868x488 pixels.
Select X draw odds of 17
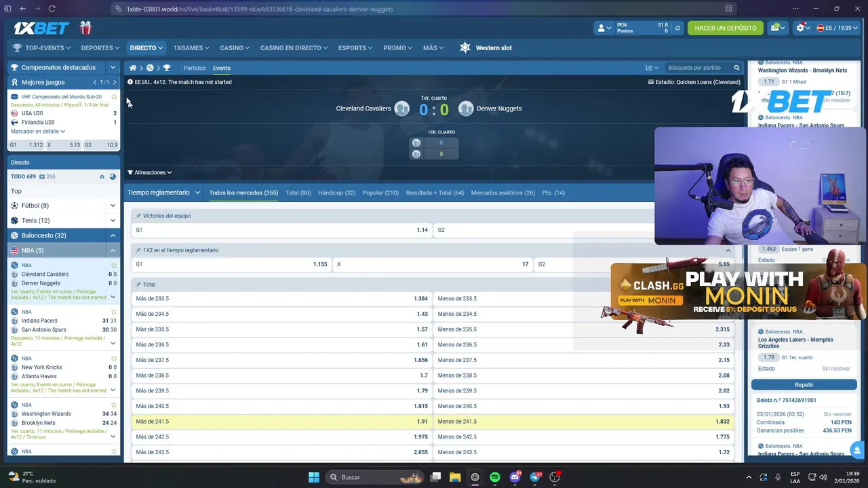433,264
